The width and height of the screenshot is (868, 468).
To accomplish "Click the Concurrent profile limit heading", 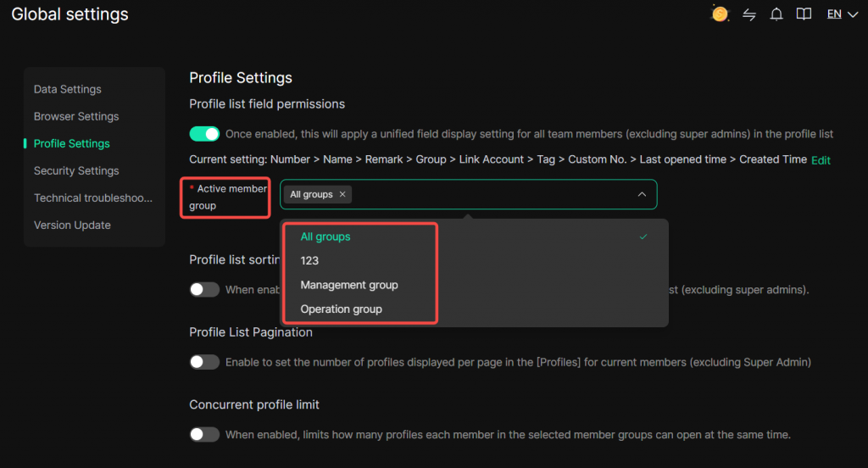I will (254, 405).
